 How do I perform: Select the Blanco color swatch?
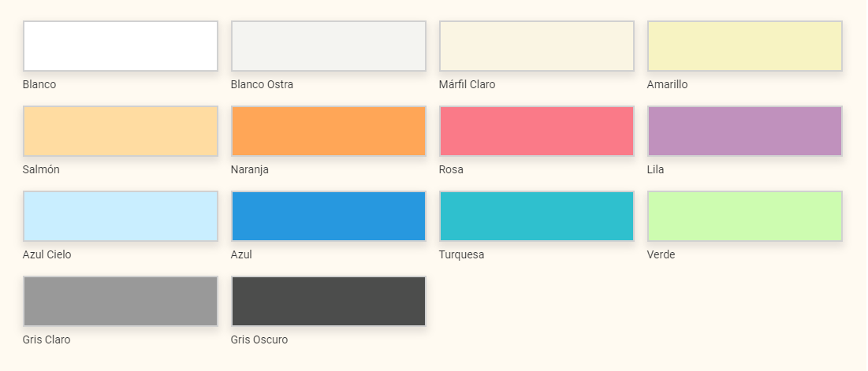(120, 46)
